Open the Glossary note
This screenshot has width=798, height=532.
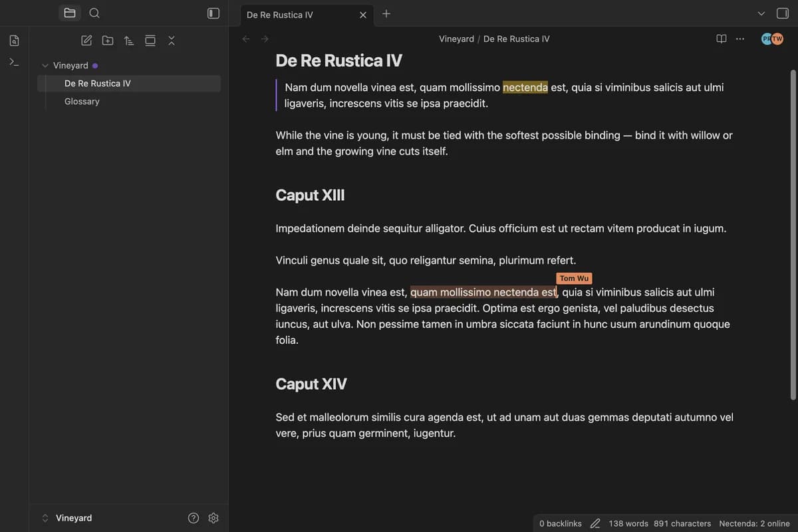click(x=82, y=102)
